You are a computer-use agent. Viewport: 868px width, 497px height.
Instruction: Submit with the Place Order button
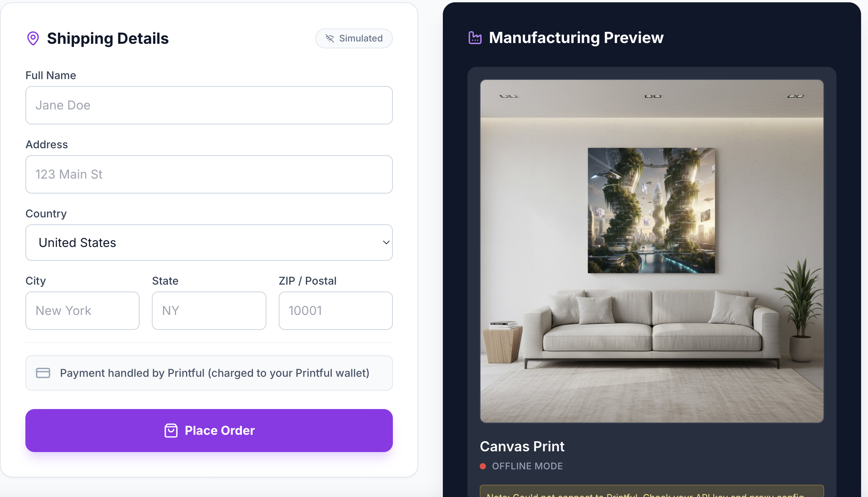209,431
